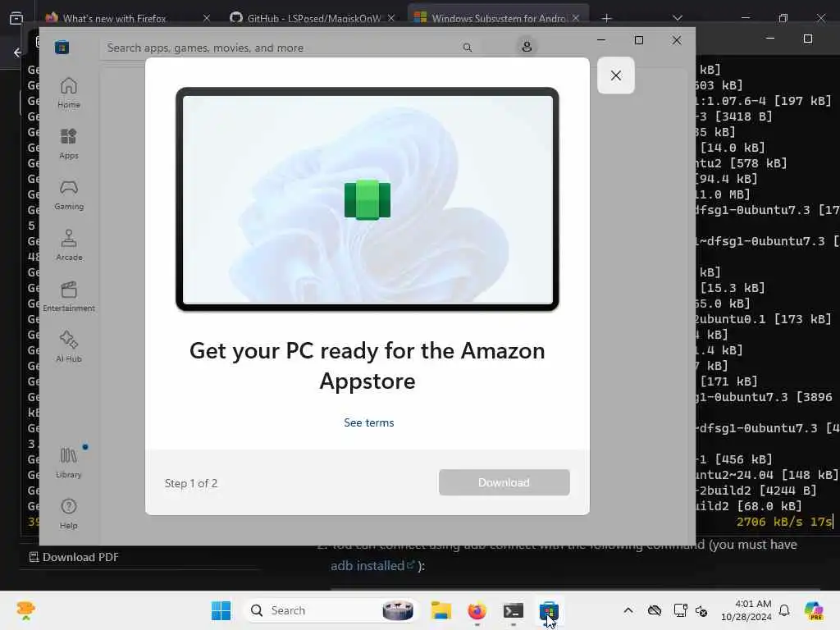840x630 pixels.
Task: Show hidden tray icons chevron
Action: [628, 610]
